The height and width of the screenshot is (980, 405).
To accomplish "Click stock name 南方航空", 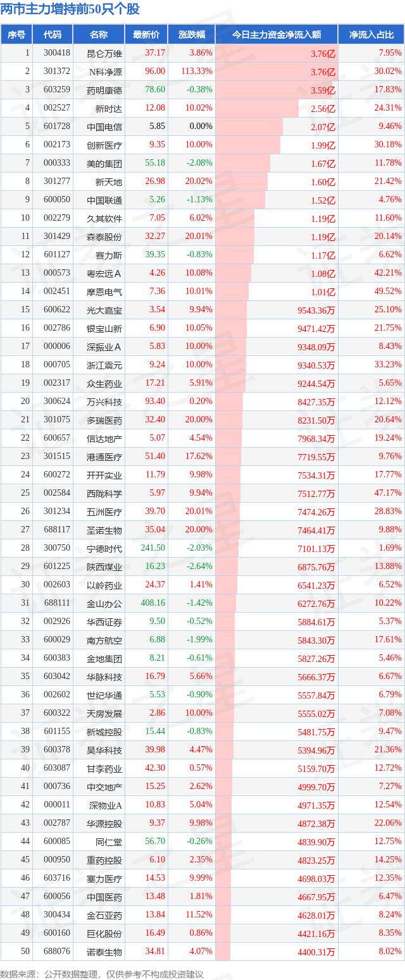I will 104,640.
